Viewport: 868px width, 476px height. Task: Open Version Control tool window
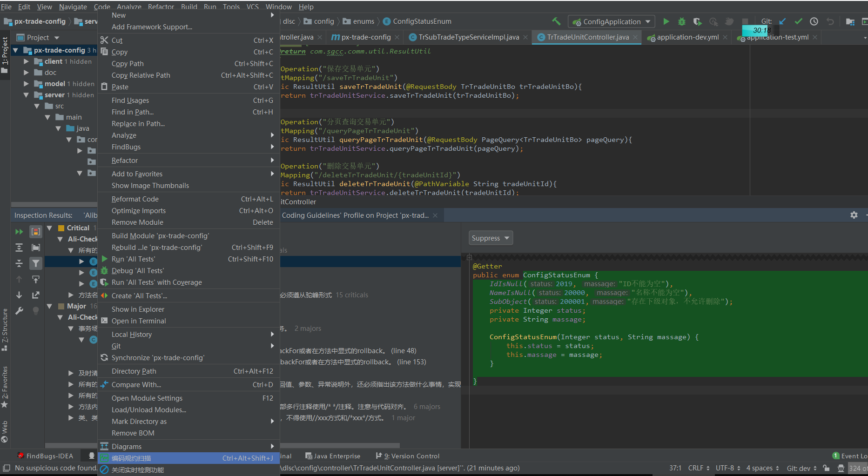coord(408,456)
